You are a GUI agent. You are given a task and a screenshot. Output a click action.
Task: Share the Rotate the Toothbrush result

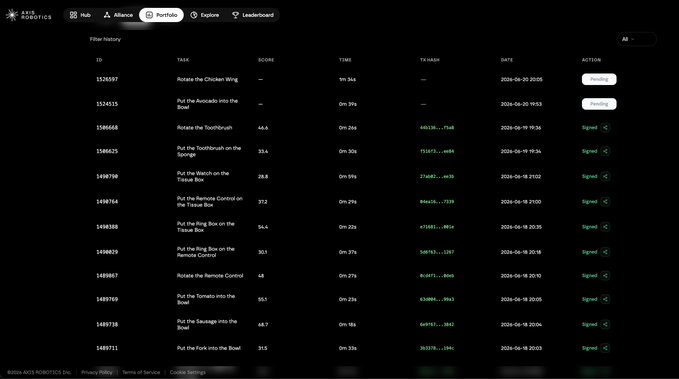tap(605, 128)
